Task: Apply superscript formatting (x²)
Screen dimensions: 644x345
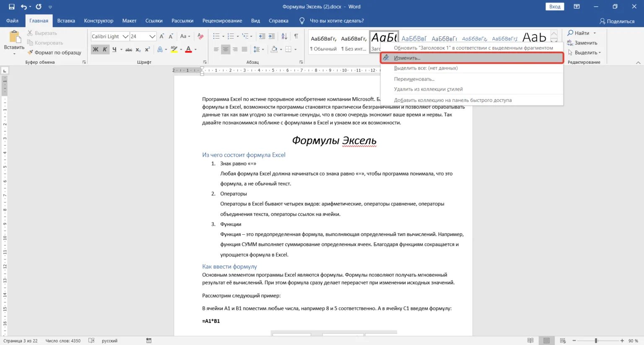Action: [x=148, y=49]
